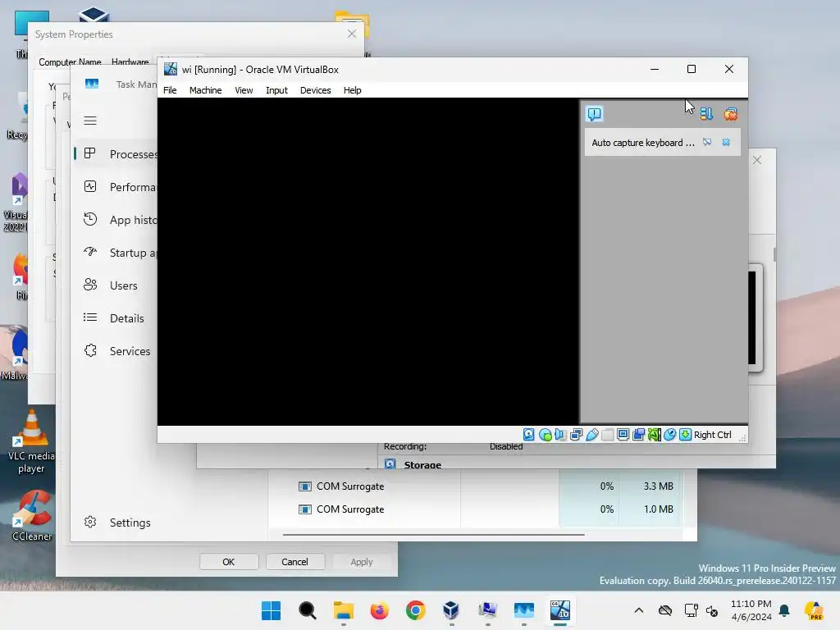Open the clock showing 11:10 PM
Image resolution: width=840 pixels, height=630 pixels.
[751, 610]
